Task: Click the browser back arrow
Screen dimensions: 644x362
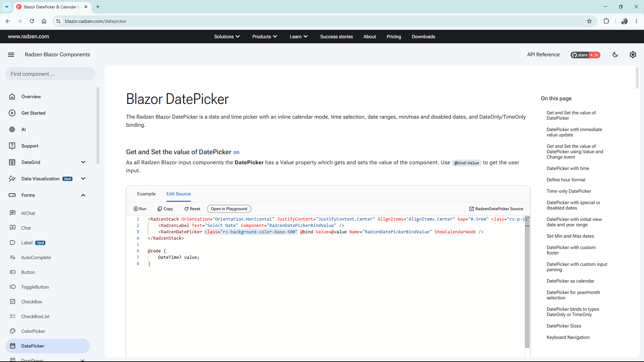Action: point(8,21)
